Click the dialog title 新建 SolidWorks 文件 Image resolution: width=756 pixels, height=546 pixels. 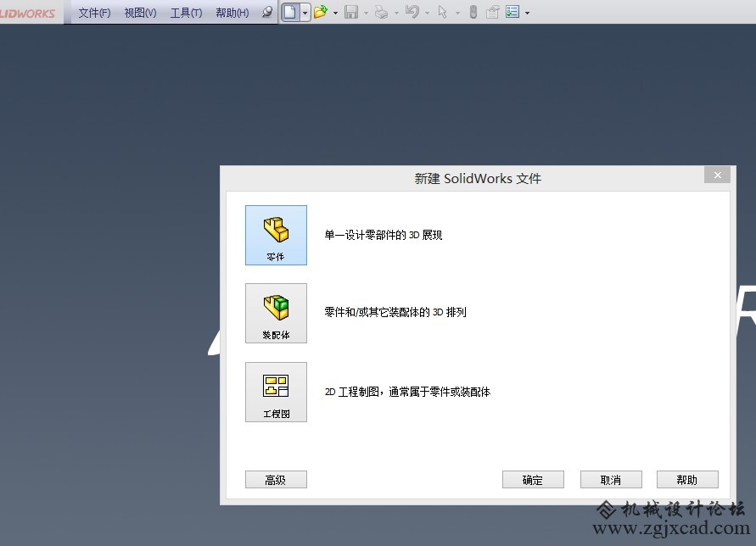[478, 179]
